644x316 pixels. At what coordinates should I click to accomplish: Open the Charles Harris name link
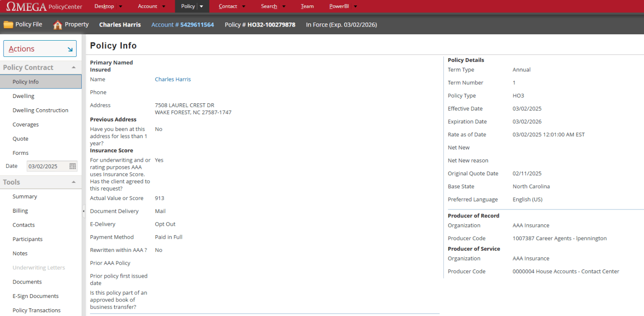(173, 79)
